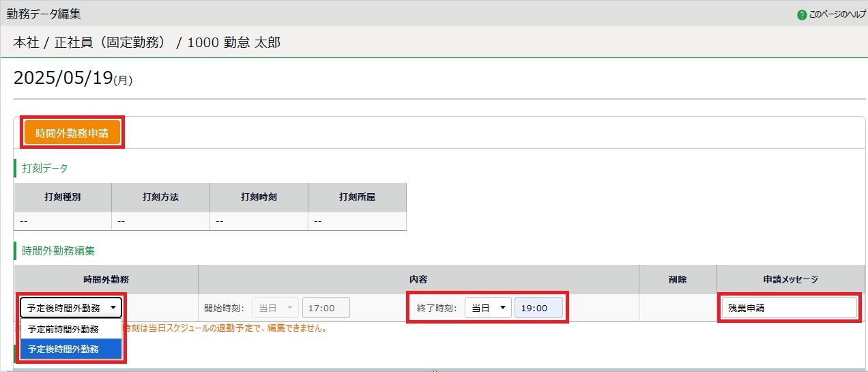Click the 終了時刻 time field showing 19:00
Viewport: 868px width, 372px height.
[x=539, y=308]
